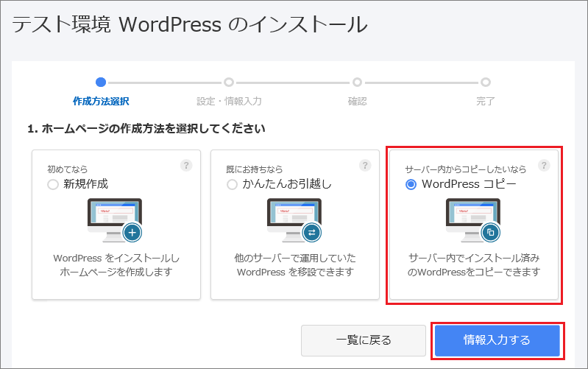Click monitor transfer icon for かんたんお引越し
Image resolution: width=588 pixels, height=369 pixels.
[294, 220]
